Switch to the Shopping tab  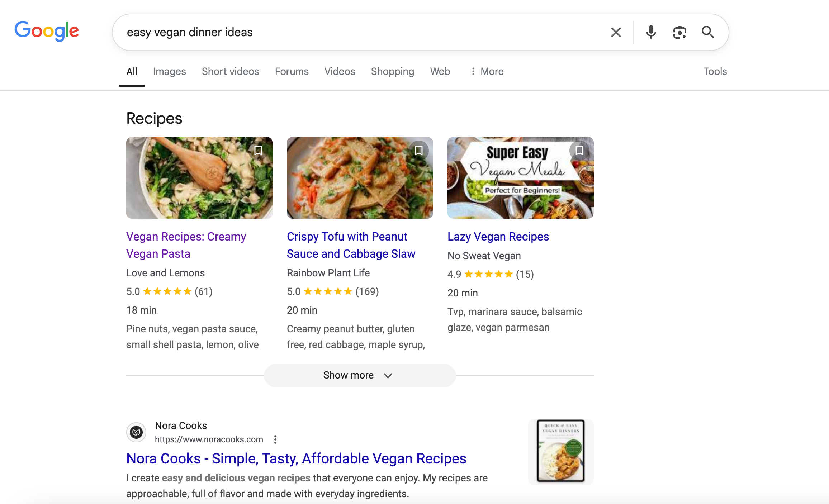tap(392, 71)
